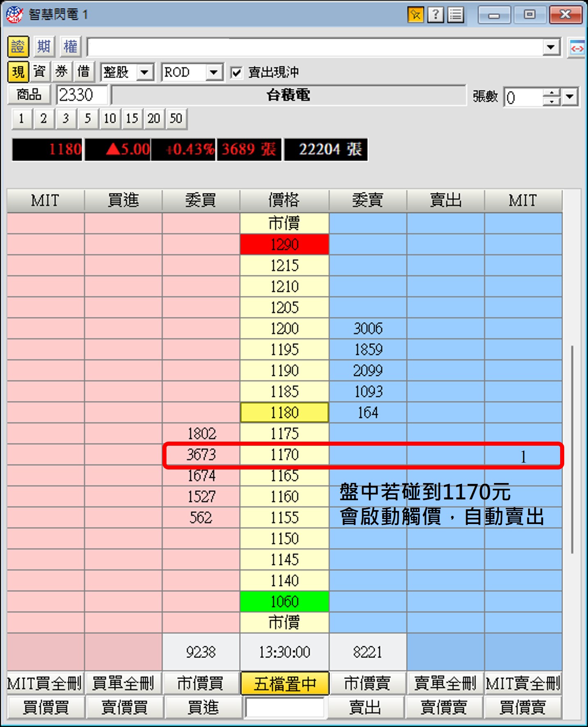Click the MIT買全刪 button

[x=45, y=684]
